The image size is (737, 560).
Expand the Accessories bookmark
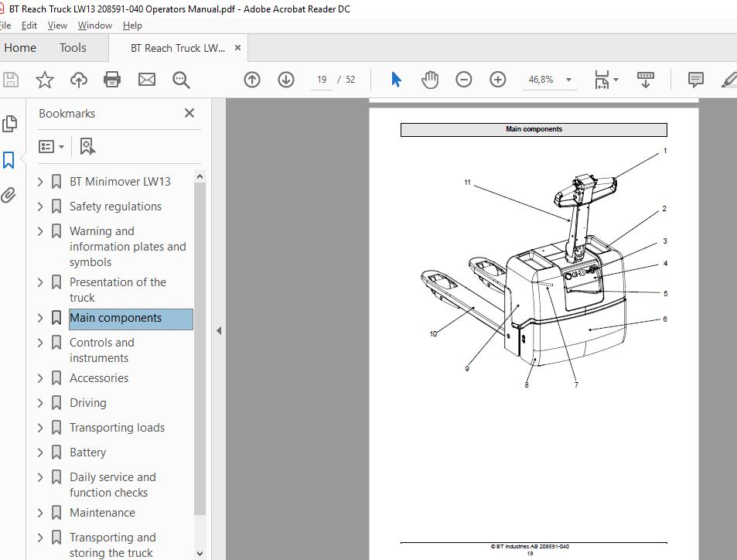pyautogui.click(x=40, y=378)
